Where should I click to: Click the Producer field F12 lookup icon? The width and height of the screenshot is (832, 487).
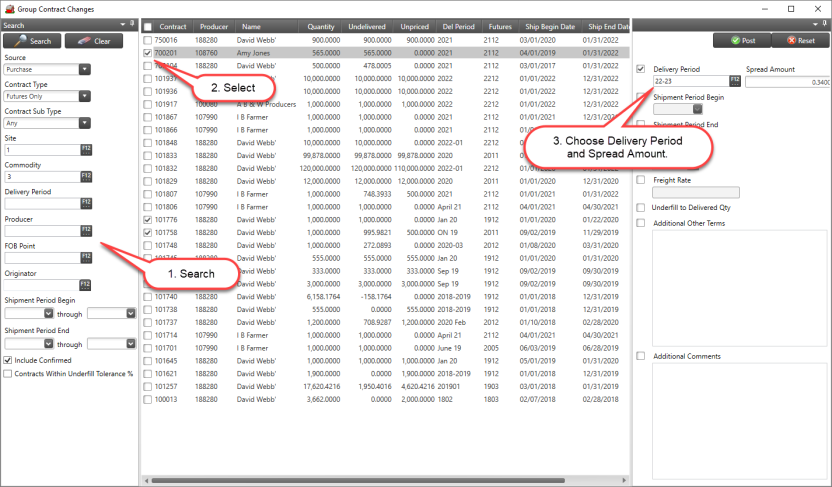pos(85,231)
